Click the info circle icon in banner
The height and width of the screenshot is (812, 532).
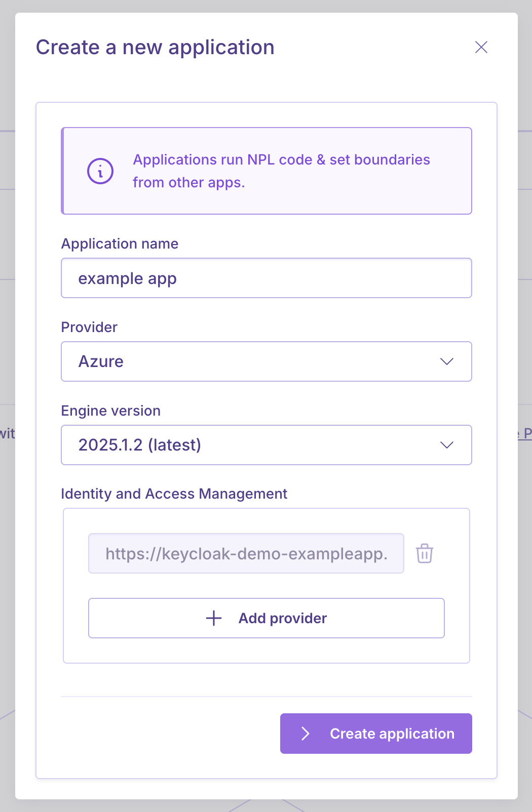point(100,171)
